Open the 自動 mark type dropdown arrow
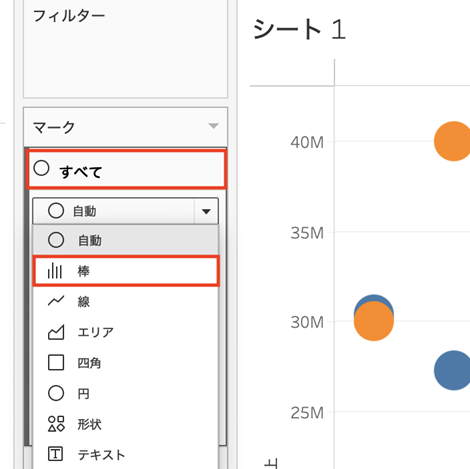Image resolution: width=470 pixels, height=469 pixels. point(206,211)
